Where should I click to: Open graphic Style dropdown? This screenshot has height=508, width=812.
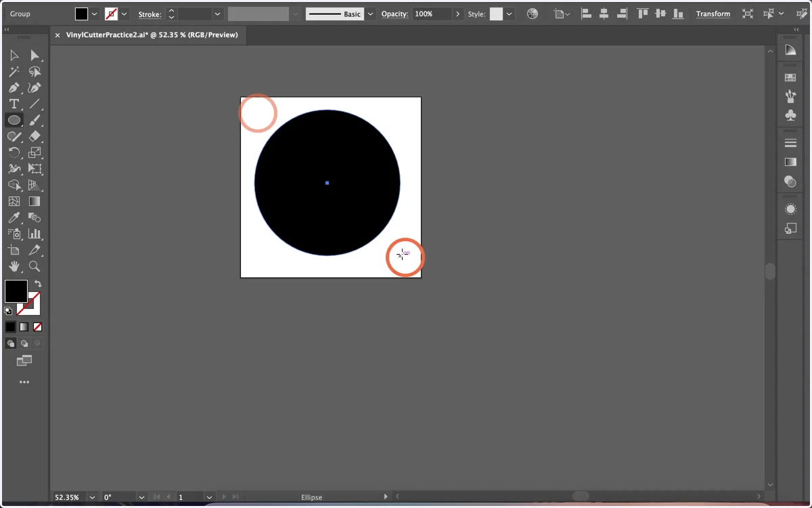coord(509,14)
